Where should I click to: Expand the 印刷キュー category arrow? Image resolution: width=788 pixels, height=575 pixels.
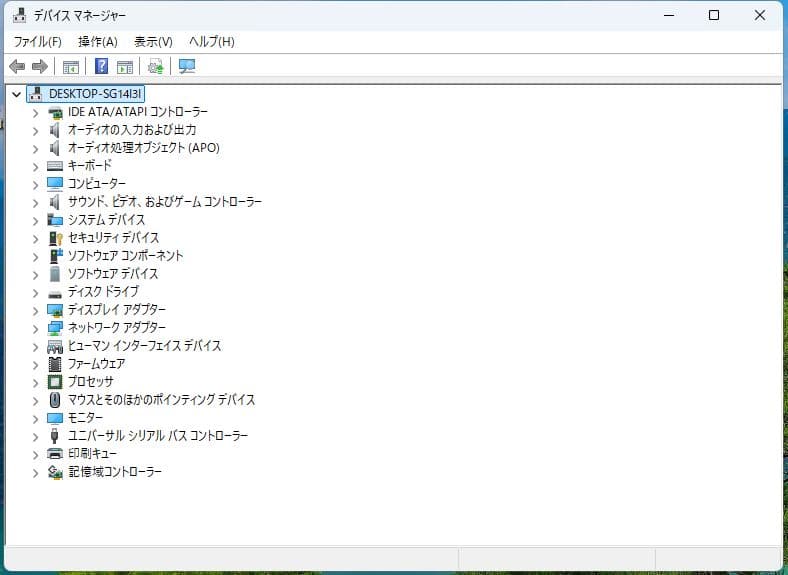(x=35, y=455)
